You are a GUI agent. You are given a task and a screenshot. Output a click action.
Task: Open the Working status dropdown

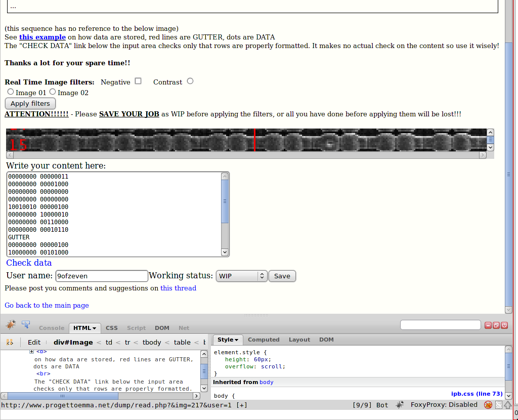pyautogui.click(x=241, y=276)
